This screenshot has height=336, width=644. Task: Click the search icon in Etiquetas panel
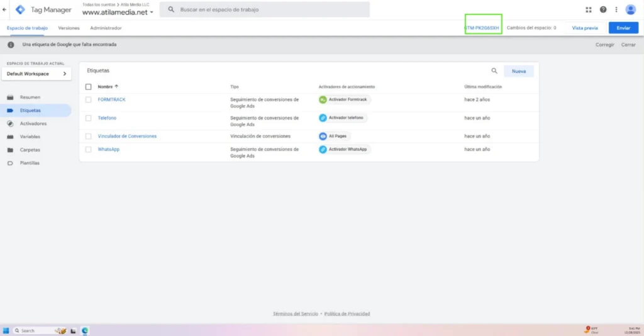click(x=494, y=71)
